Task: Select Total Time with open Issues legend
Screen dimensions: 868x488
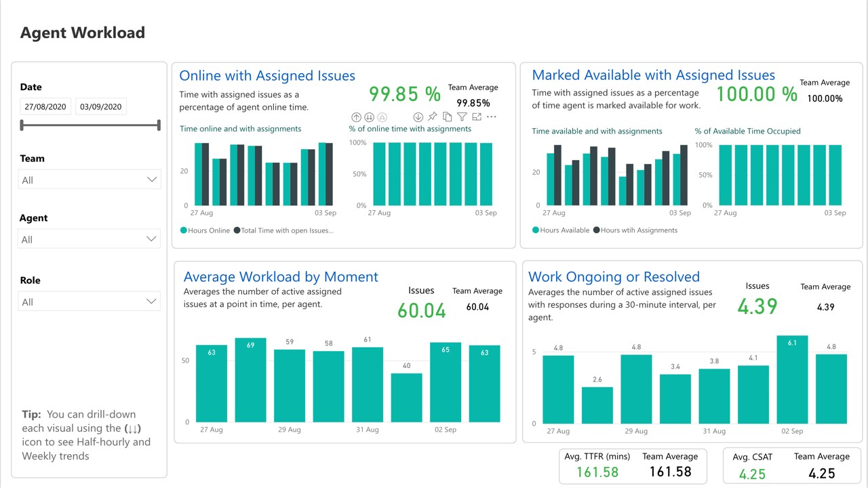Action: pos(283,230)
